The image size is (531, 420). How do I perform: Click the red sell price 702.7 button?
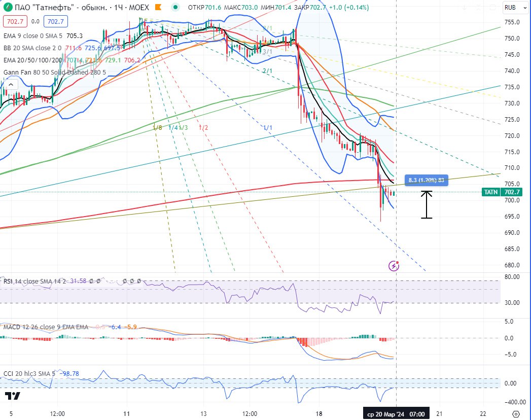[15, 22]
